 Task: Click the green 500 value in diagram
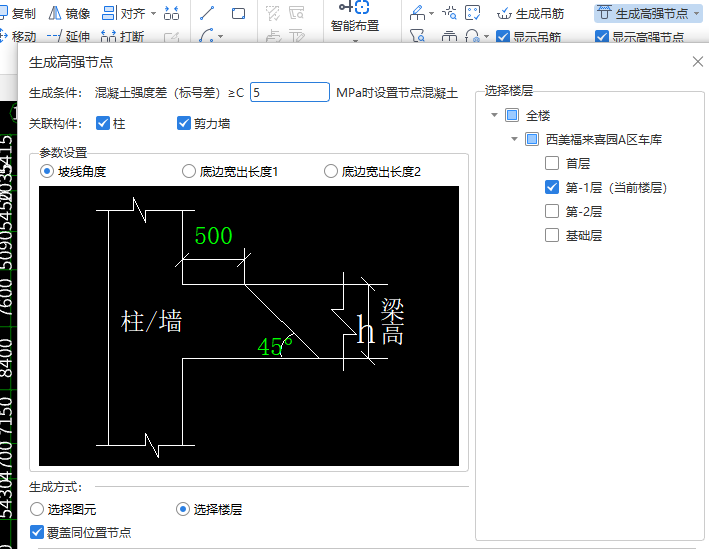pos(213,236)
